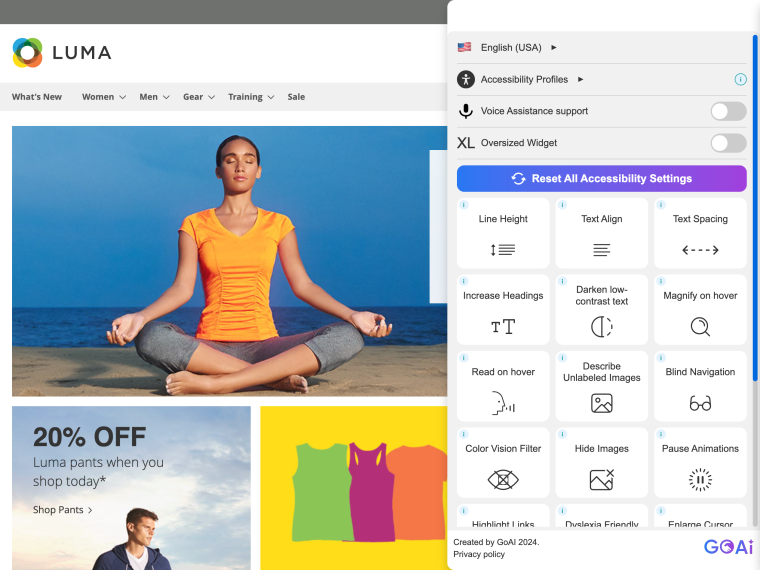Viewport: 760px width, 570px height.
Task: Click the colorful tank tops promo image
Action: click(x=354, y=488)
